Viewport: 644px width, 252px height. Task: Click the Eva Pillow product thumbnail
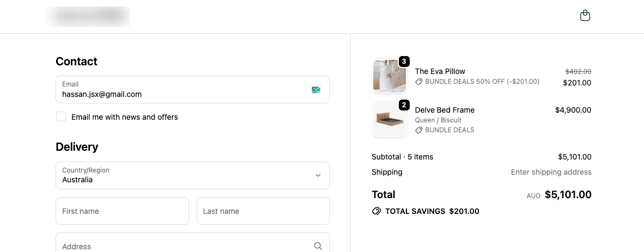(x=389, y=76)
